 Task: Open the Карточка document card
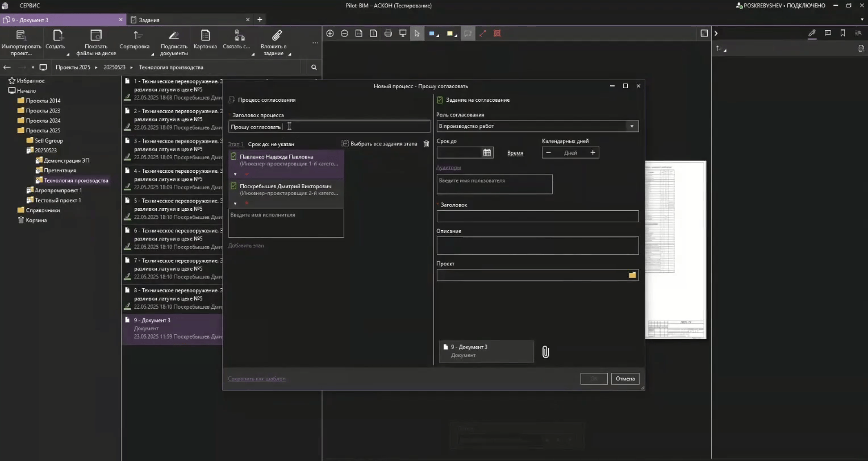tap(205, 36)
